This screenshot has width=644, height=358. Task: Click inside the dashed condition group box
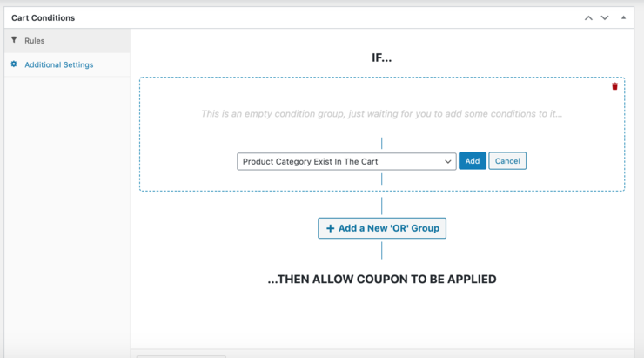[382, 134]
